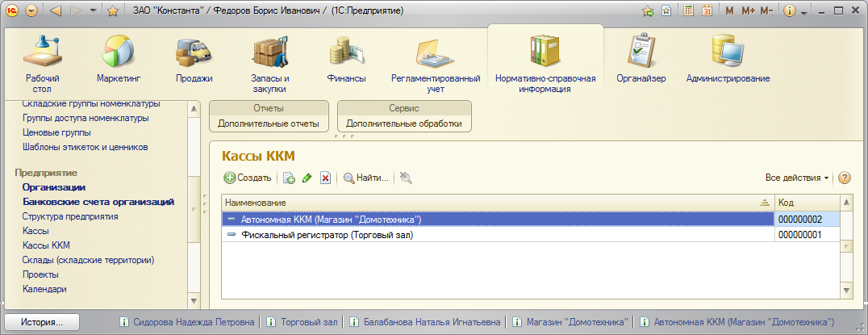Open Группы доступа номенклатуры in sidebar
The image size is (868, 335).
click(x=86, y=118)
